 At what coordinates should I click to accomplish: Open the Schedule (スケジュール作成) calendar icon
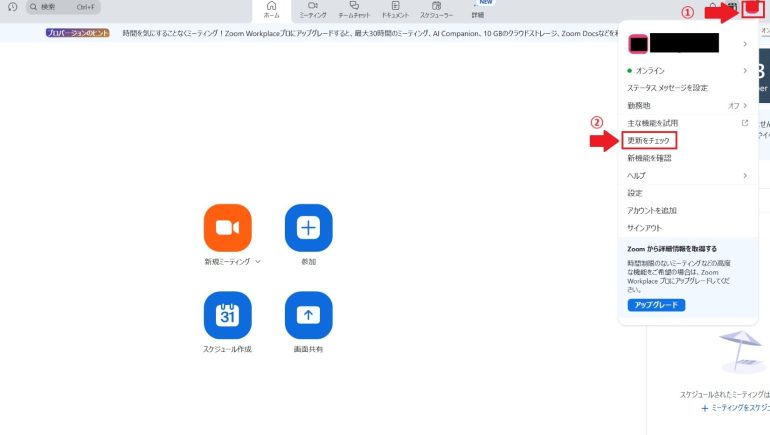click(x=227, y=315)
